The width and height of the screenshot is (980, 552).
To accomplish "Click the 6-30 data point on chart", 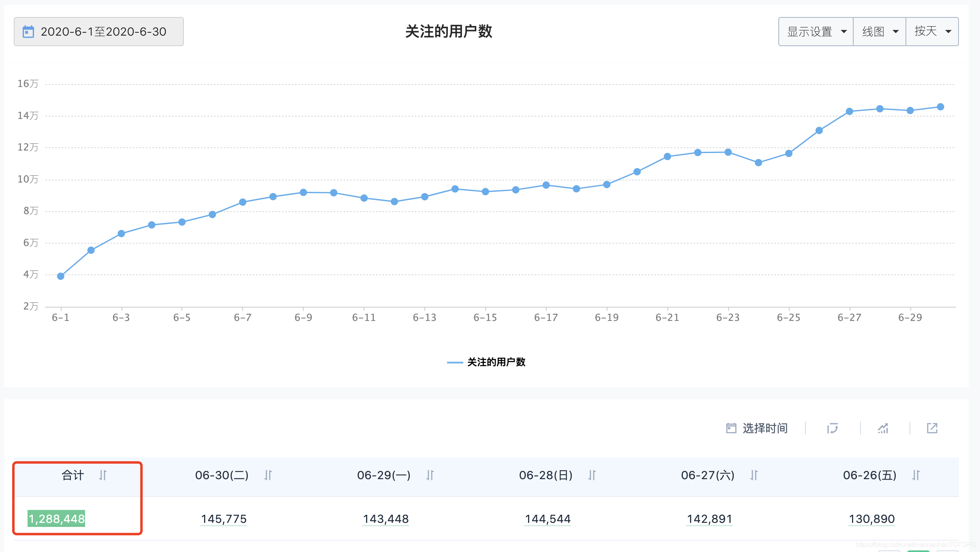I will click(x=941, y=107).
